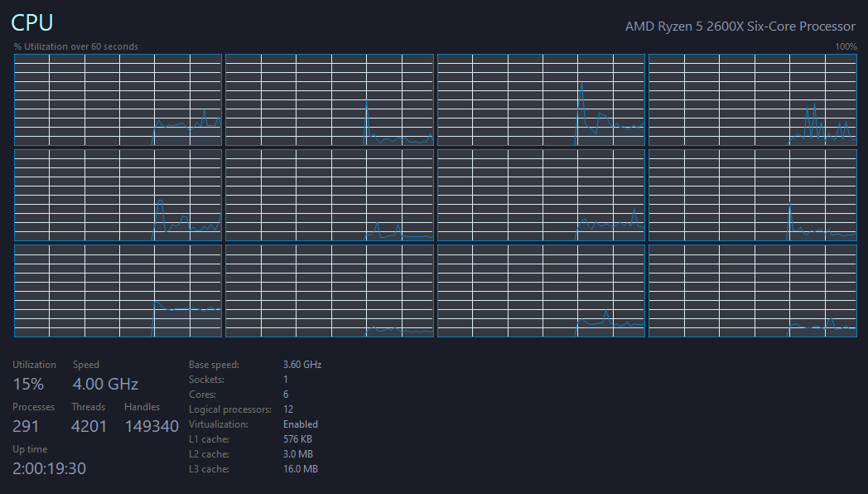Click the L1 cache label
Viewport: 868px width, 494px height.
point(210,439)
